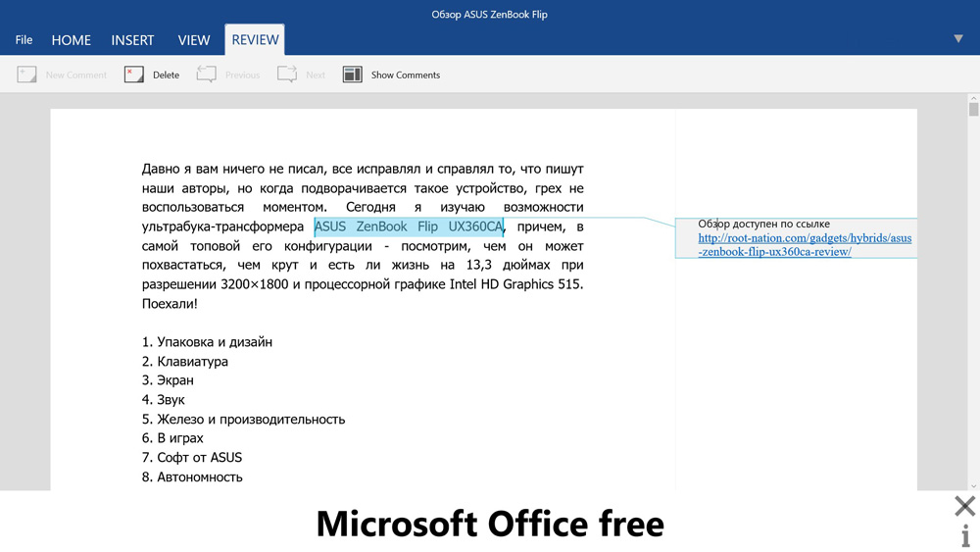
Task: Click the Delete comment icon
Action: pos(133,75)
